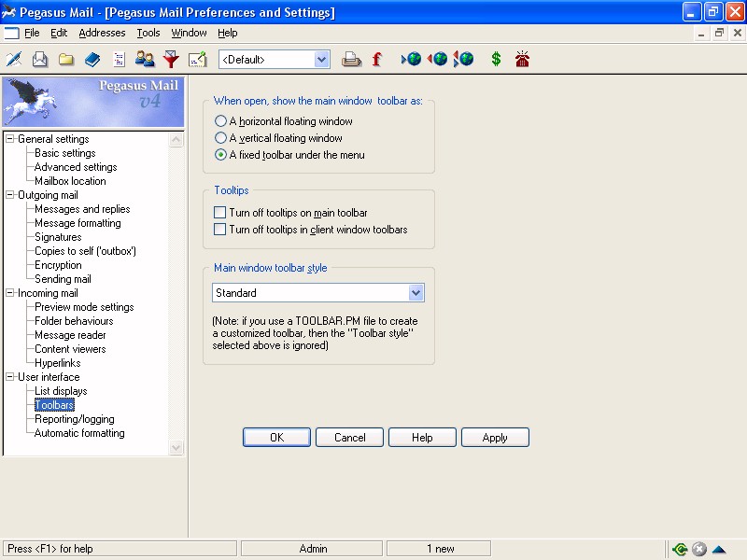The height and width of the screenshot is (560, 747).
Task: Apply the toolbar settings
Action: (495, 437)
